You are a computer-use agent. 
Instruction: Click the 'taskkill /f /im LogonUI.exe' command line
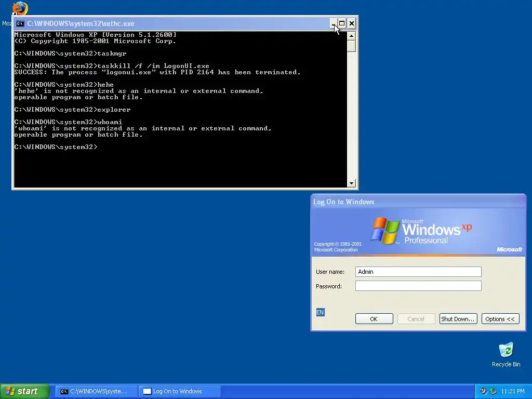[112, 66]
